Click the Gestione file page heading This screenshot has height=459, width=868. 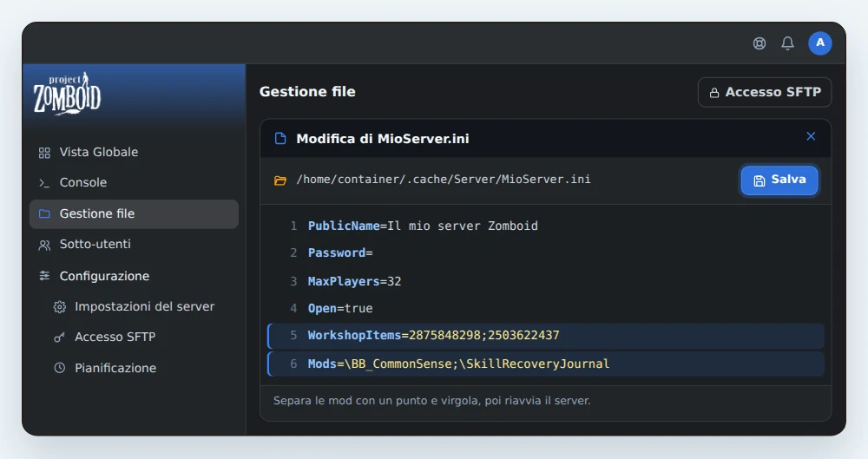click(x=307, y=92)
